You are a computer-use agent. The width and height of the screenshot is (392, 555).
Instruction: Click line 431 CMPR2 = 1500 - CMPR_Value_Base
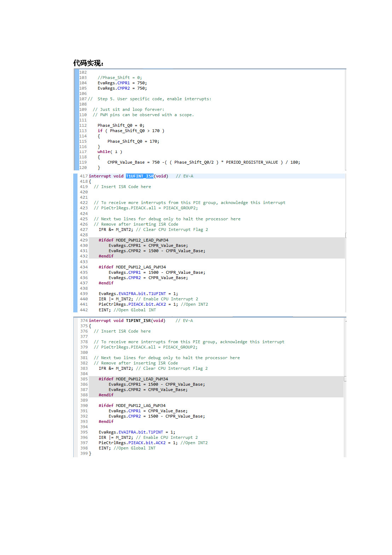[x=157, y=251]
